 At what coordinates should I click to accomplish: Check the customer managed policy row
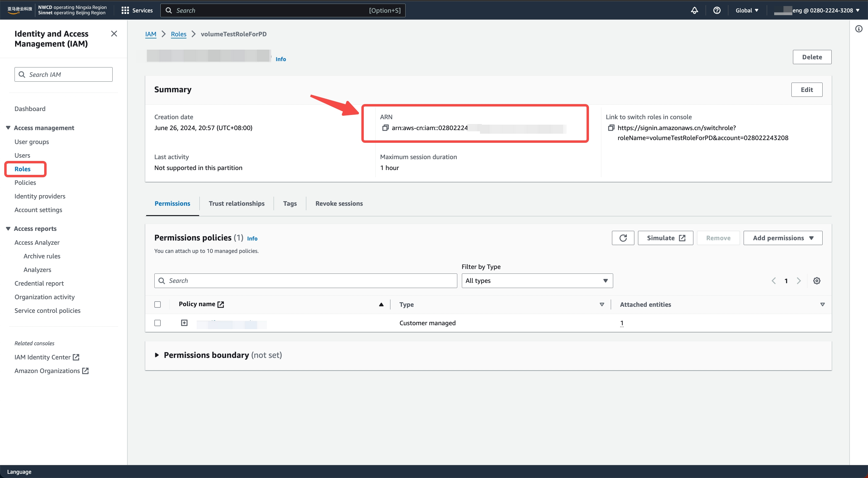[x=157, y=323]
